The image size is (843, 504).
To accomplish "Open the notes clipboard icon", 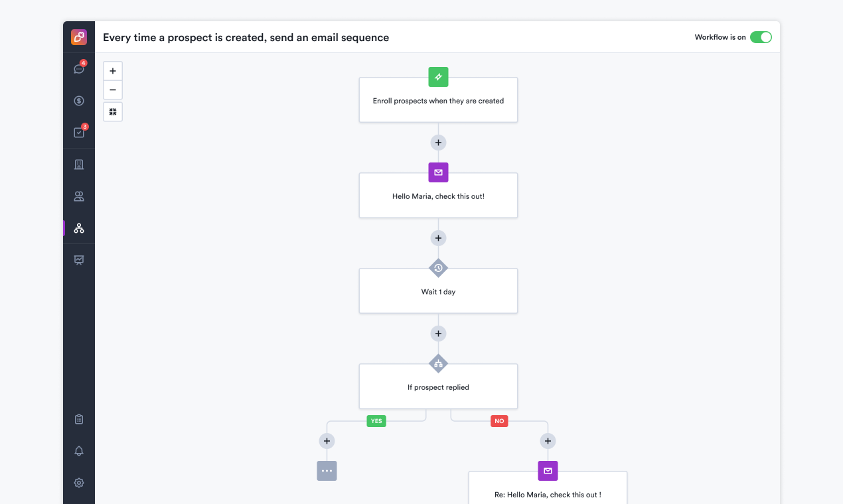I will (78, 418).
